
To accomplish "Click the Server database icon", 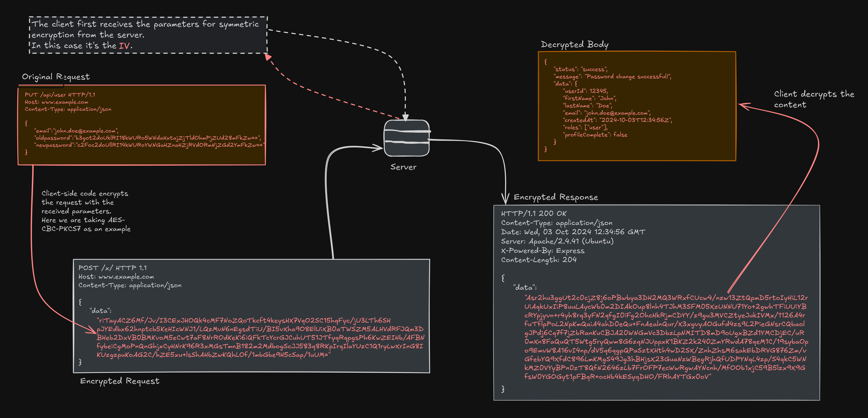I will pyautogui.click(x=407, y=138).
